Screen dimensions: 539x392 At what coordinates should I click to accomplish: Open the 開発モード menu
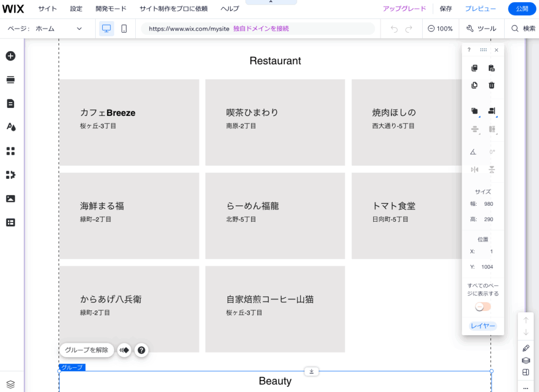pos(109,8)
